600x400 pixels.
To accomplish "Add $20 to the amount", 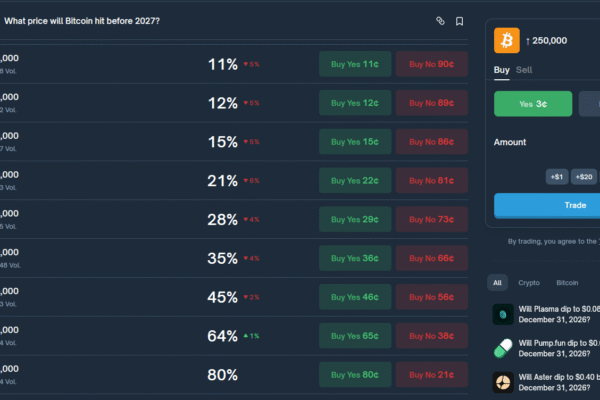I will (585, 176).
